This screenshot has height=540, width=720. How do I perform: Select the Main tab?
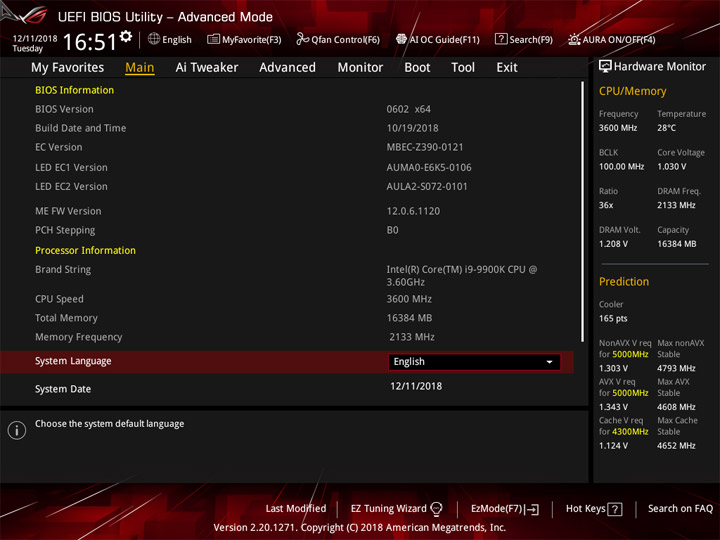pos(140,68)
